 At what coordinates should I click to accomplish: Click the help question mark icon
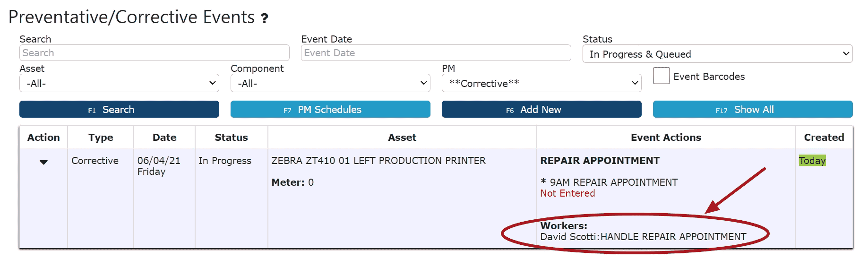pyautogui.click(x=265, y=18)
